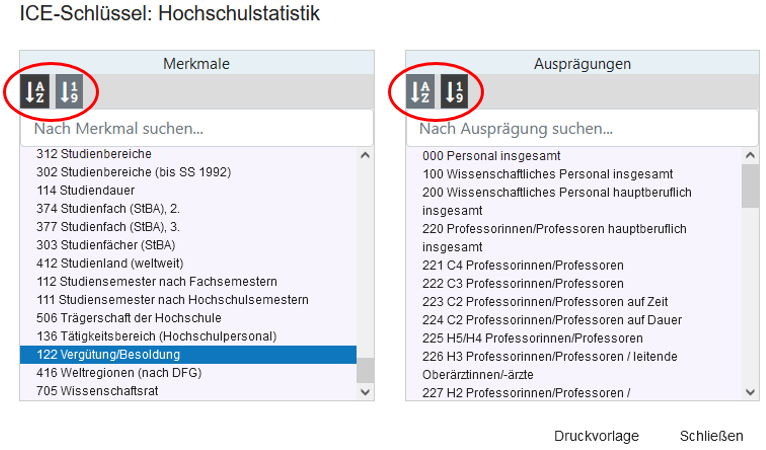The width and height of the screenshot is (766, 450).
Task: Select 114 Studiendauer entry
Action: pos(85,190)
